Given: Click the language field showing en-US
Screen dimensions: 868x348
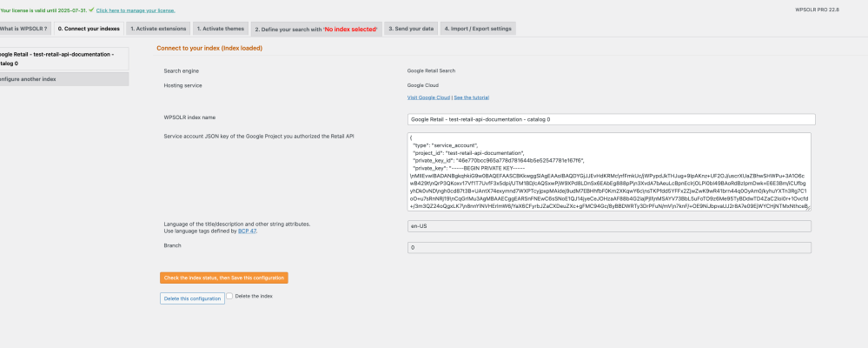Looking at the screenshot, I should (x=609, y=226).
